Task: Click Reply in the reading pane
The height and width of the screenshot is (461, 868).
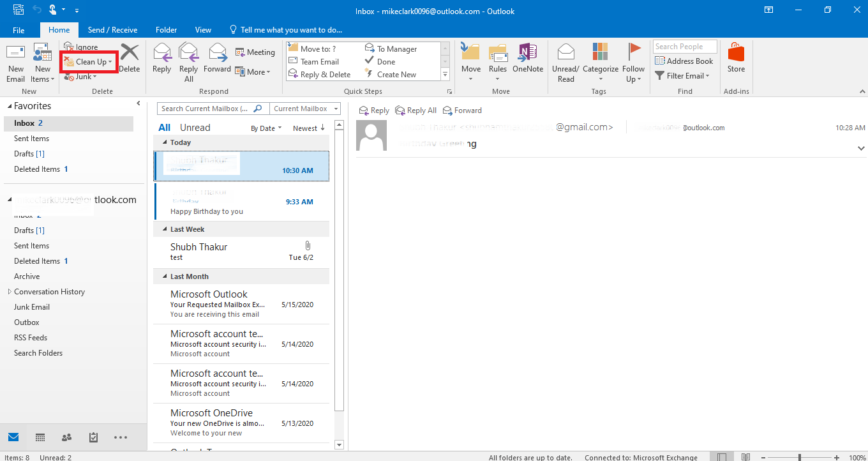Action: coord(374,110)
